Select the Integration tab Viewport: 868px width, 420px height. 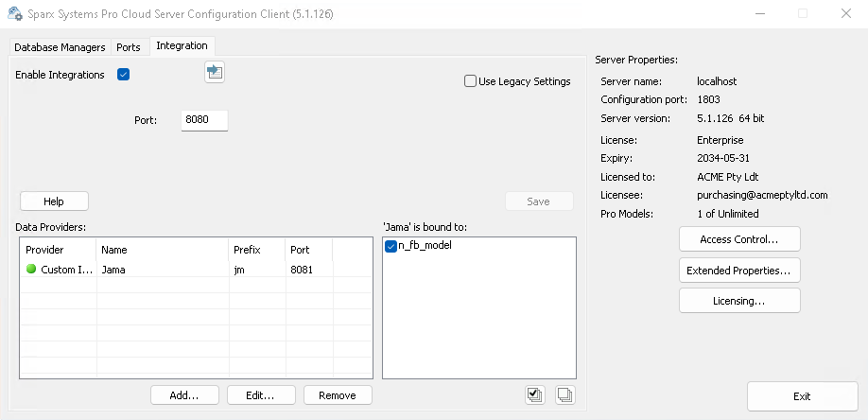tap(182, 46)
